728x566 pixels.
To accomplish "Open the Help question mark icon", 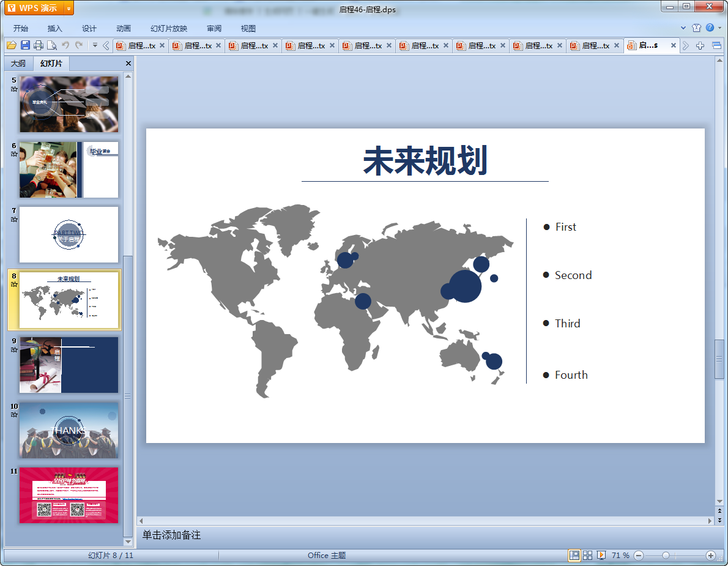I will 710,28.
